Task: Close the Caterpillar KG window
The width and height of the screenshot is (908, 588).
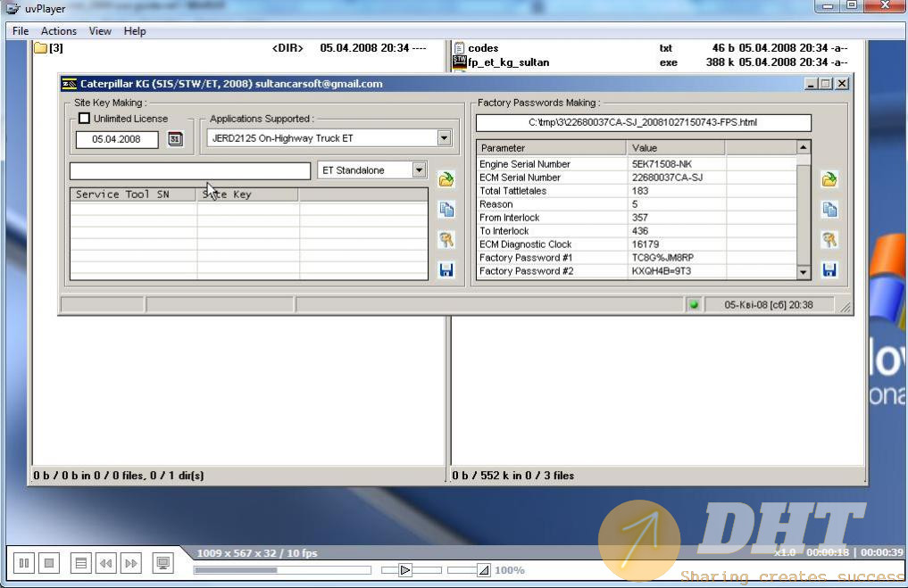Action: point(842,84)
